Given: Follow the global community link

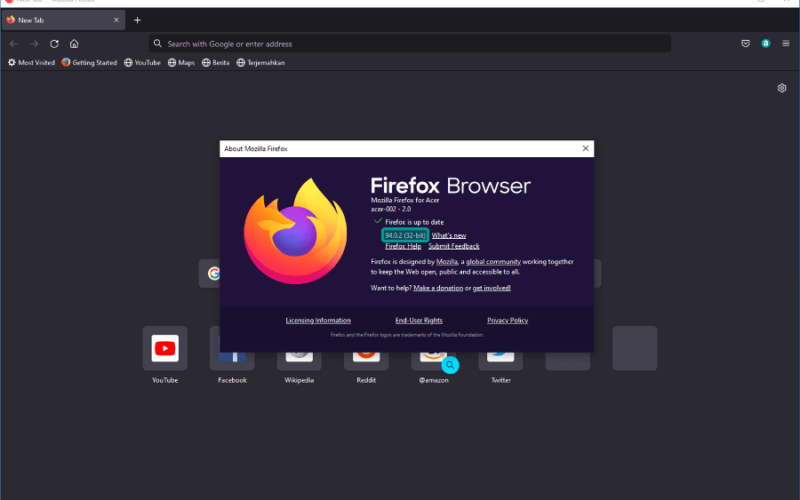Looking at the screenshot, I should (x=493, y=262).
